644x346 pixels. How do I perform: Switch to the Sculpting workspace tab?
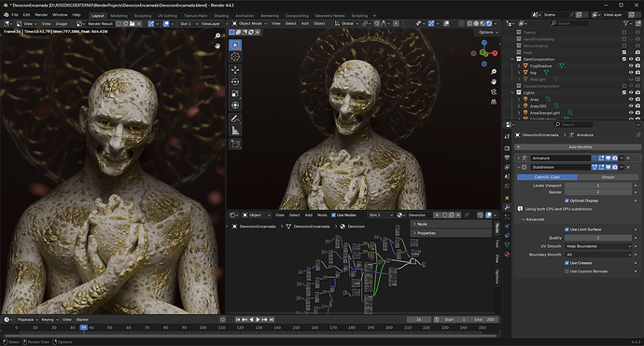pos(143,16)
